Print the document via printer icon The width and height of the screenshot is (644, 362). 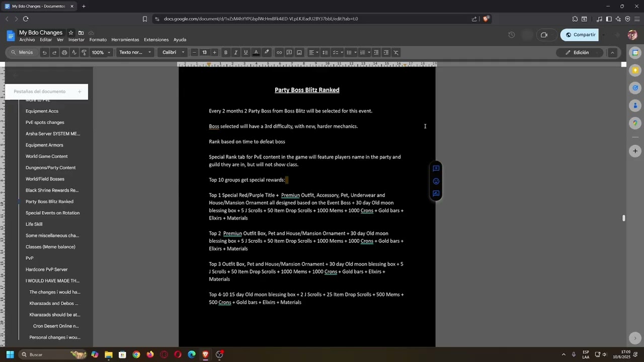[64, 52]
